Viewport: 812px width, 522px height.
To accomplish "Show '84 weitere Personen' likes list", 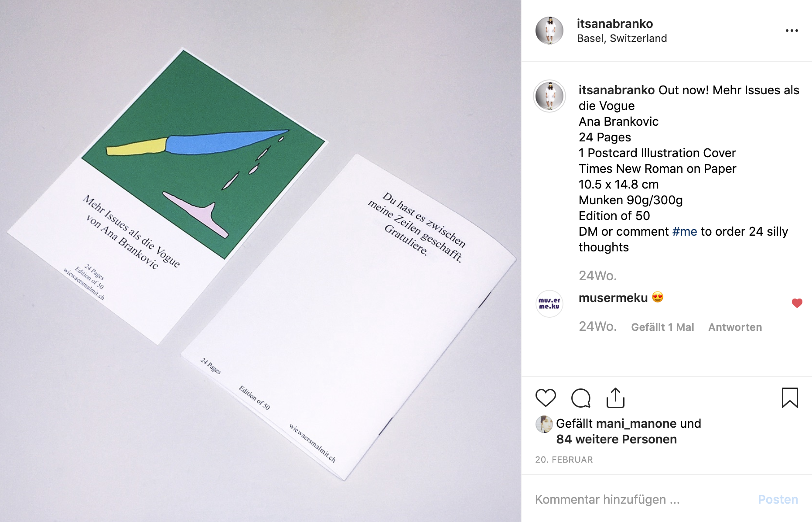I will pos(617,439).
